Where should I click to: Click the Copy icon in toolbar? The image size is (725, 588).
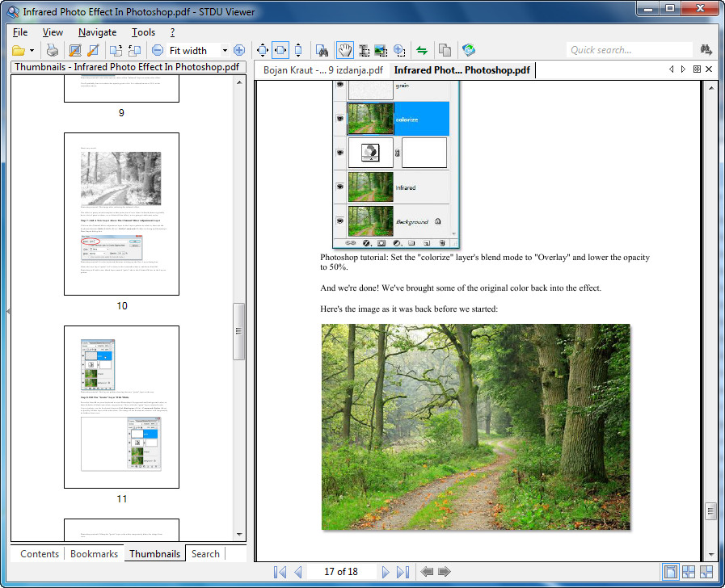445,50
